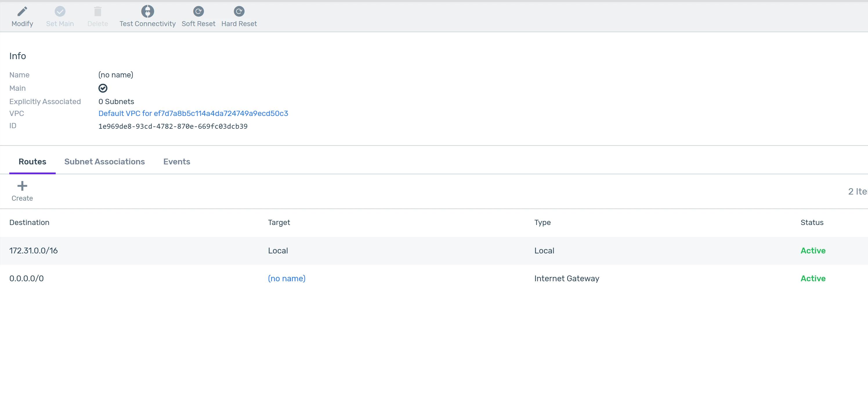Click the Main checkmark indicator
This screenshot has width=868, height=410.
[103, 88]
